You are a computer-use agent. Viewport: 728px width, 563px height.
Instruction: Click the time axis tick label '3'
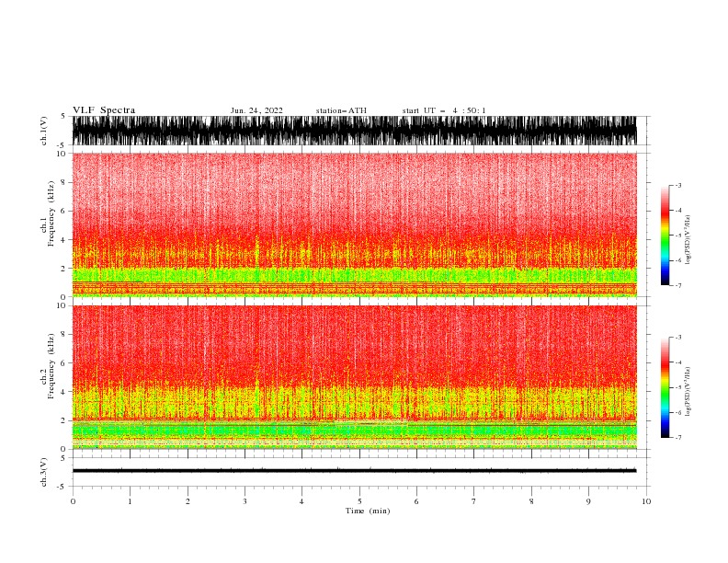click(245, 501)
